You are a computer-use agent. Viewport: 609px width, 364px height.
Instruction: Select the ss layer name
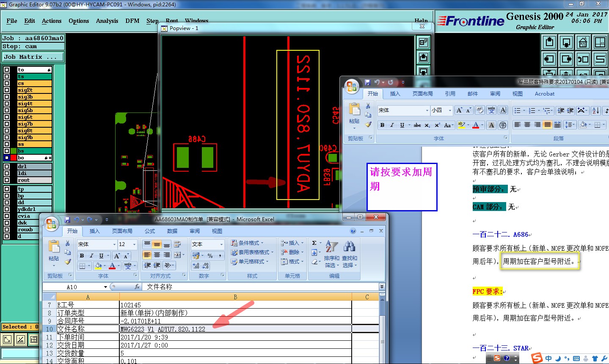click(34, 144)
